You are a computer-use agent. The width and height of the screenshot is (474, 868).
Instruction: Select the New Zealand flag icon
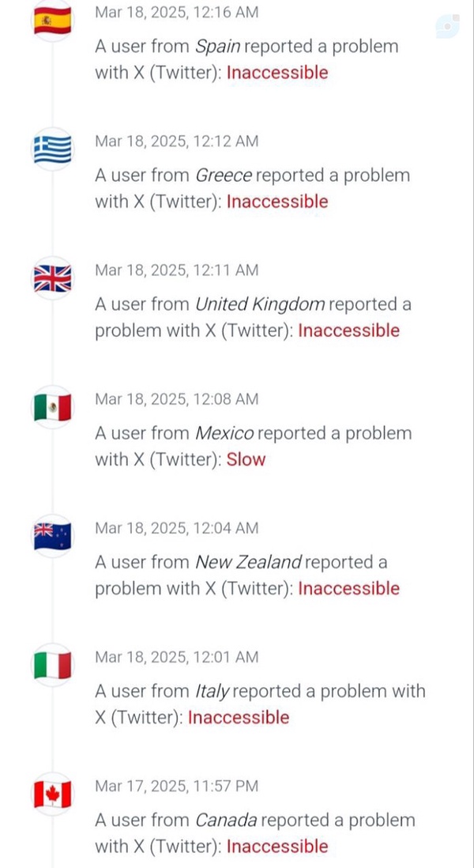[53, 537]
